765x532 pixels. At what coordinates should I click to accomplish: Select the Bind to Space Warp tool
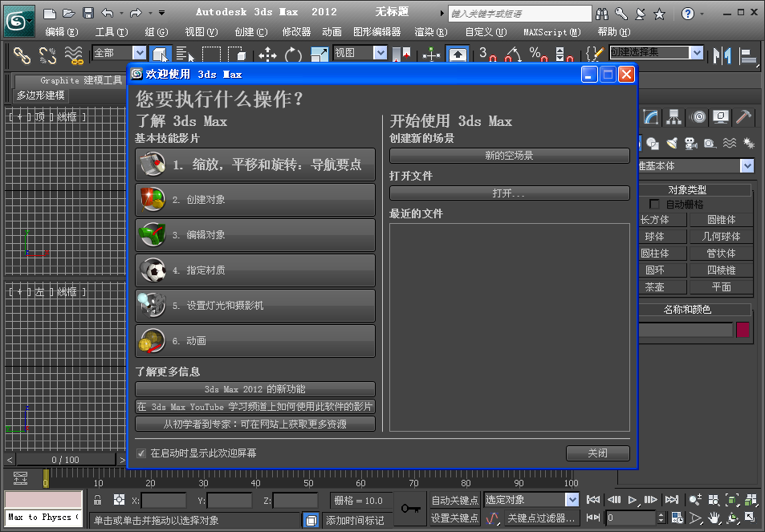click(74, 55)
